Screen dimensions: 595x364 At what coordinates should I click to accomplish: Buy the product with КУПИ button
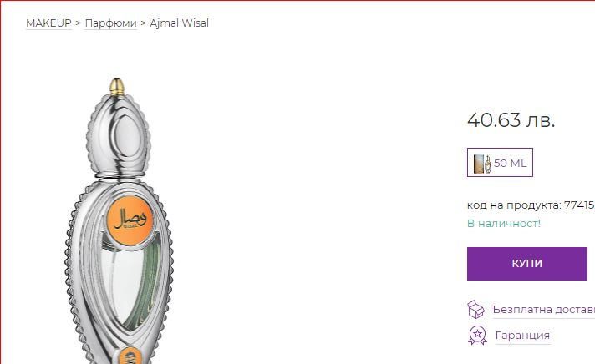tap(527, 264)
